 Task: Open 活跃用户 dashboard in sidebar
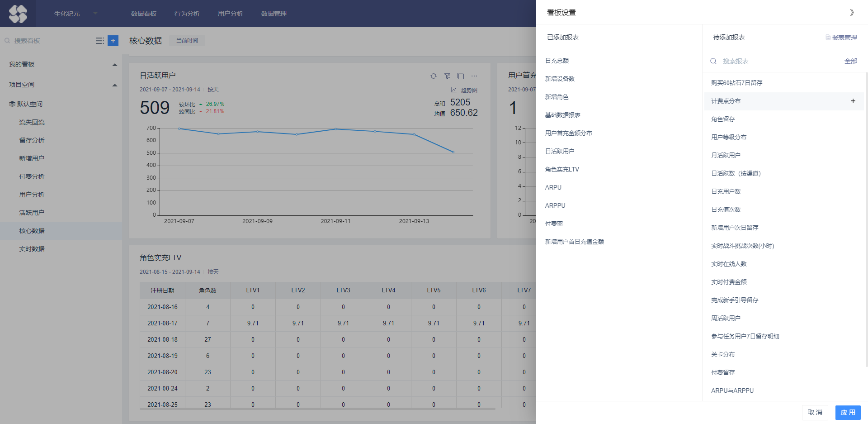coord(32,213)
